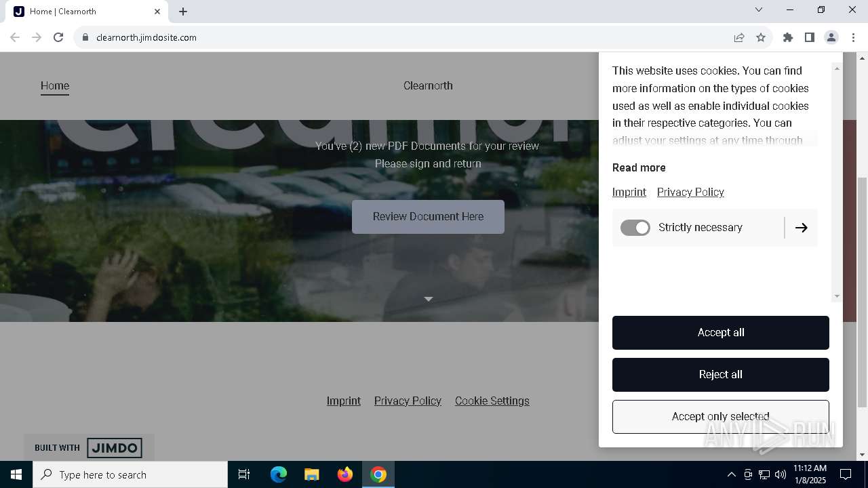The height and width of the screenshot is (488, 868).
Task: Click cookie panel scrollbar up arrow
Action: tap(837, 68)
